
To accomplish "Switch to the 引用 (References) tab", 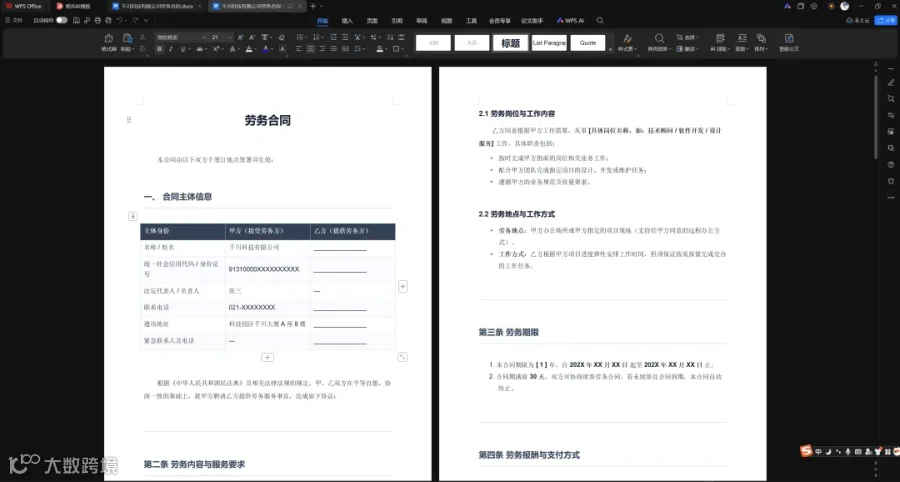I will (397, 21).
